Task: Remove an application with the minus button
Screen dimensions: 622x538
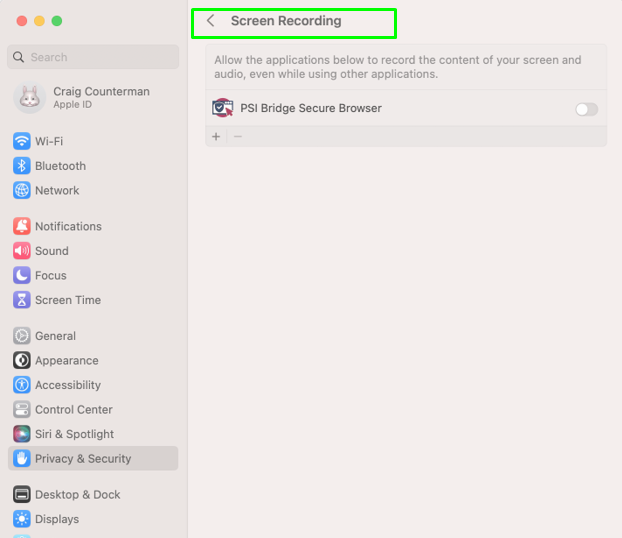Action: click(238, 136)
